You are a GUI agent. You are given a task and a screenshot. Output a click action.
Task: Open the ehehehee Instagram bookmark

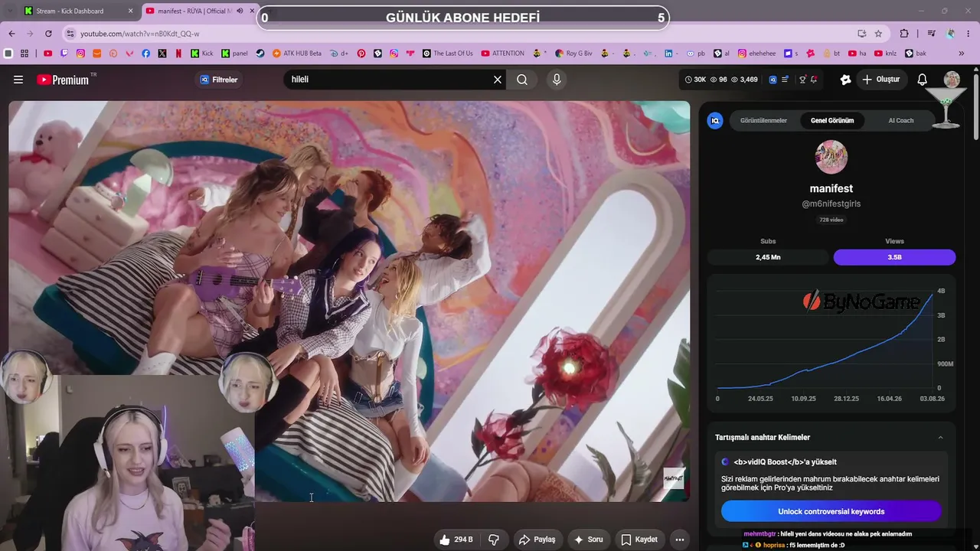[756, 54]
